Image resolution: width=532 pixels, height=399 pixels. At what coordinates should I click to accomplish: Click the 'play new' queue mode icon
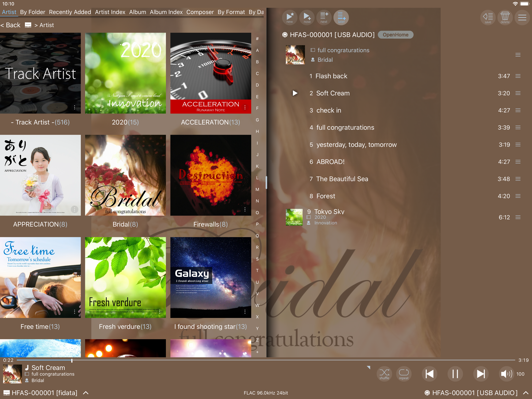(290, 17)
